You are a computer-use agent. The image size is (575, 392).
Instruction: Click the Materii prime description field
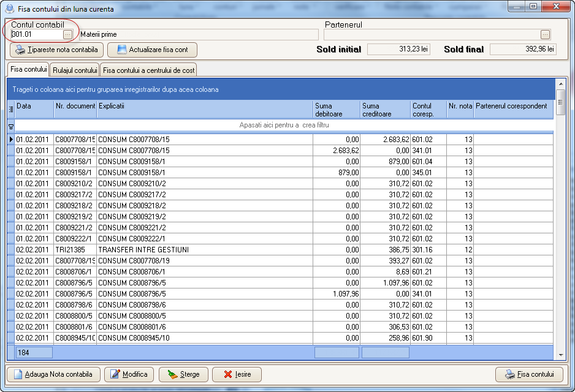pyautogui.click(x=199, y=34)
